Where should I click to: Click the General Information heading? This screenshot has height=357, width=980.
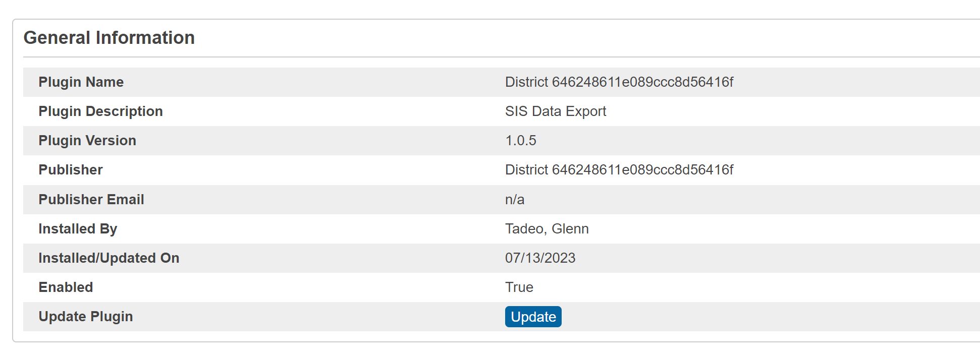[109, 38]
